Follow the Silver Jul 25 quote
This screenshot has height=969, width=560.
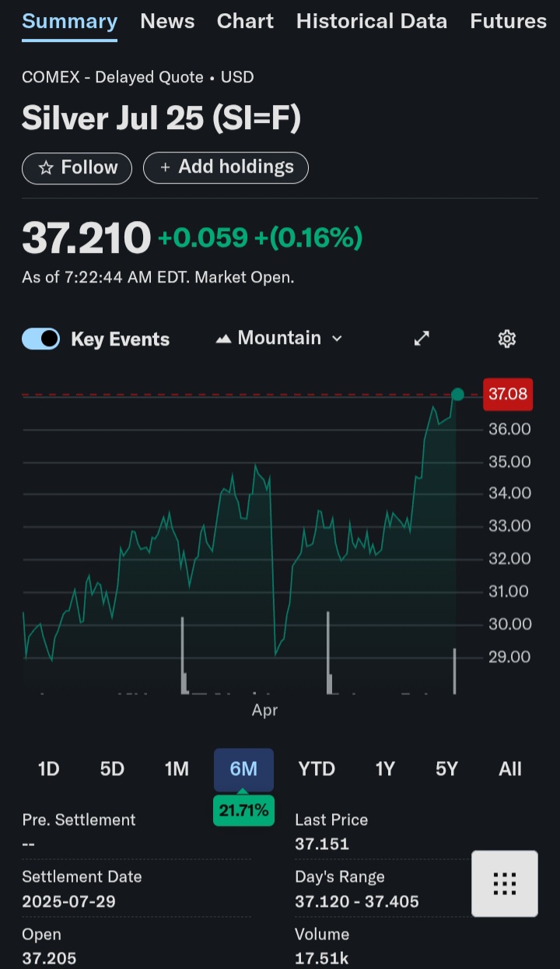77,167
